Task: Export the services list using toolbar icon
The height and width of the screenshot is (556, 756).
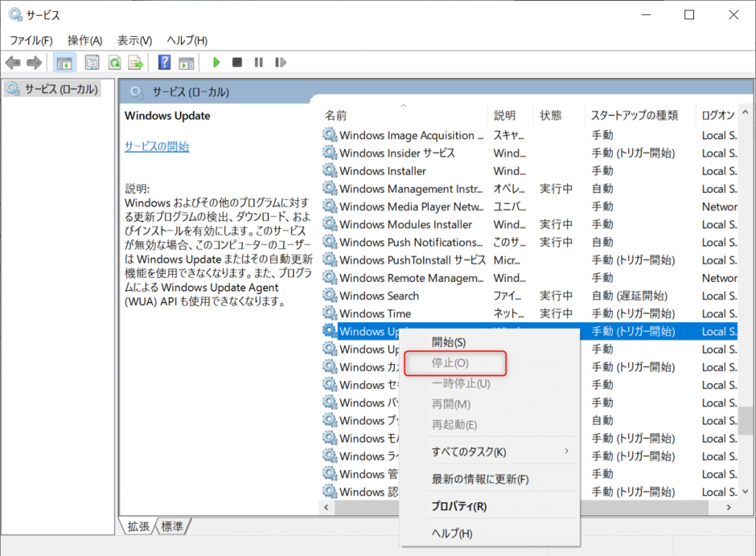Action: [136, 62]
